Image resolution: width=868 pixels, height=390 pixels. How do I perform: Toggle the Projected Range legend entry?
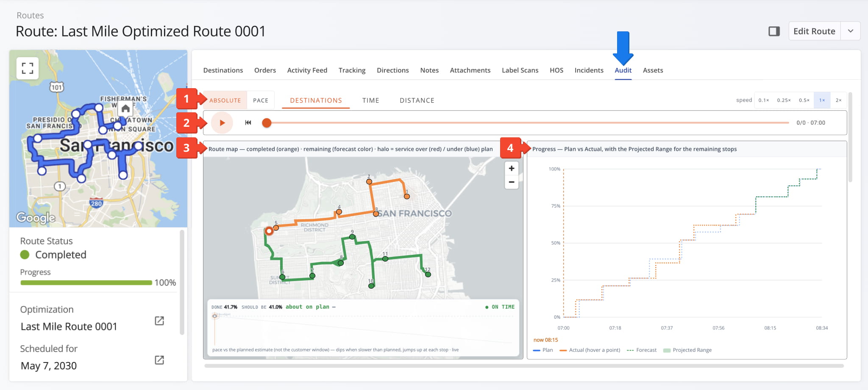pyautogui.click(x=687, y=350)
